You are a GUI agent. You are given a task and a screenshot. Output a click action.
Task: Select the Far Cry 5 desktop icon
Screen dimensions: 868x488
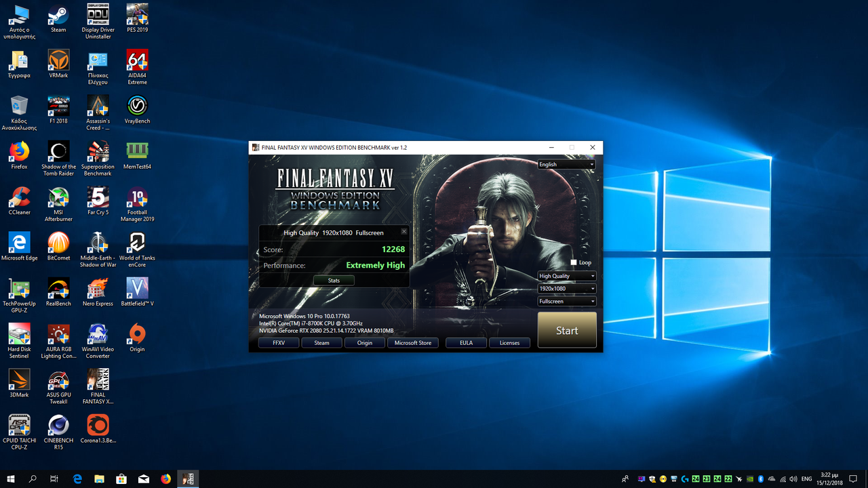(x=98, y=201)
